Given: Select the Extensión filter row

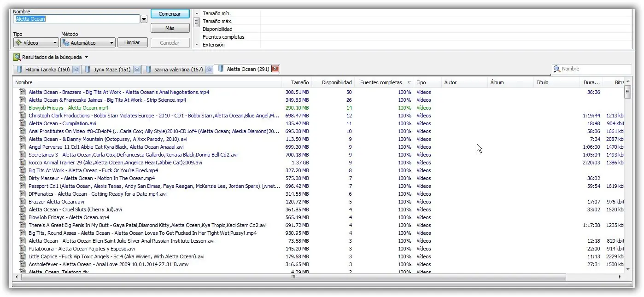Looking at the screenshot, I should [x=416, y=45].
